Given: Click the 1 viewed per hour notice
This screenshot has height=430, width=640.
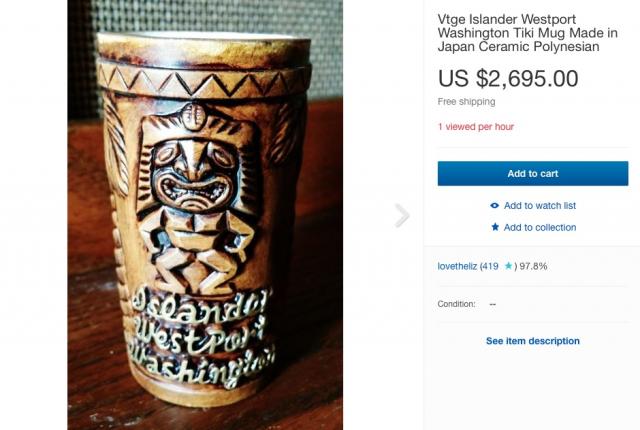Looking at the screenshot, I should point(476,127).
